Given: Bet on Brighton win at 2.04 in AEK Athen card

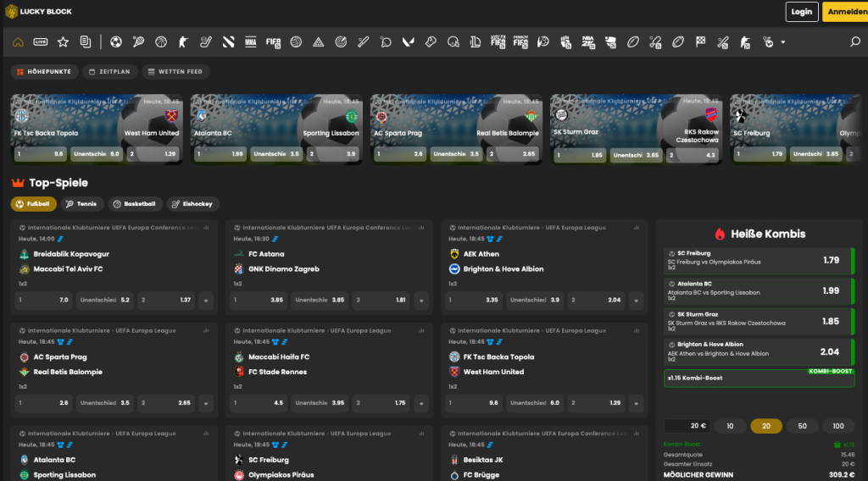Looking at the screenshot, I should click(596, 301).
